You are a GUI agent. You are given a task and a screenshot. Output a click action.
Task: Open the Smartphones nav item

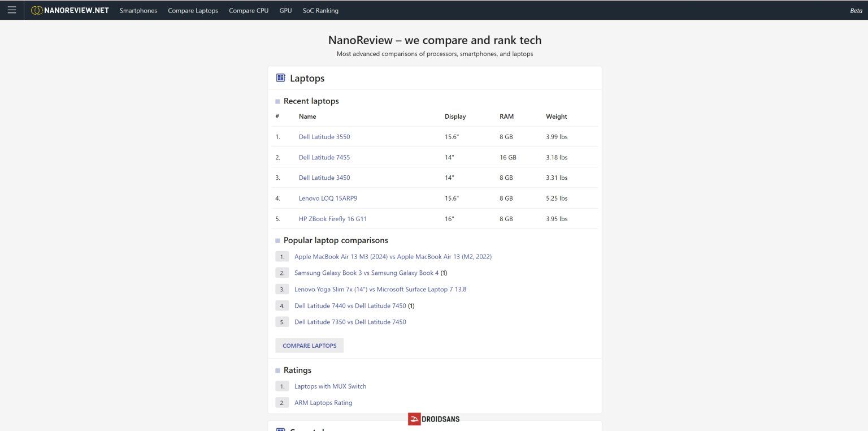pos(138,11)
